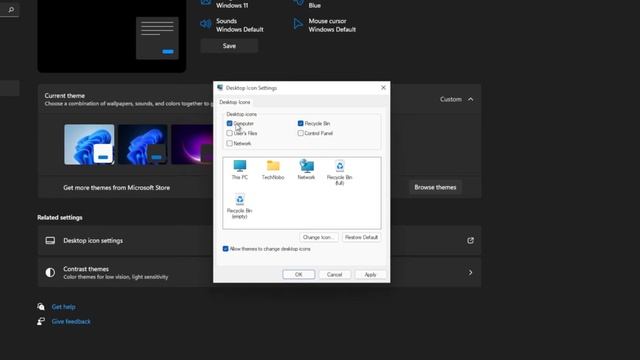Screen dimensions: 640x360
Task: Click the Get help icon
Action: pyautogui.click(x=41, y=307)
